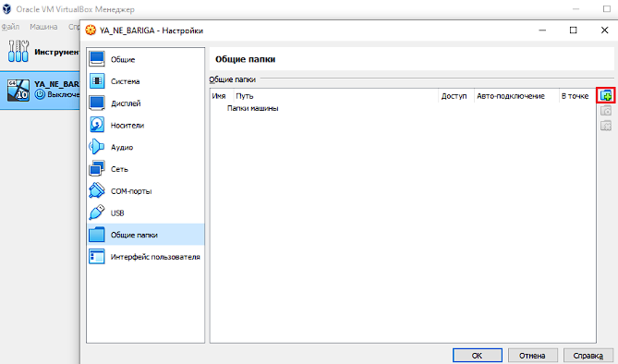Maximize the VirtualBox Менеджер window

(607, 8)
